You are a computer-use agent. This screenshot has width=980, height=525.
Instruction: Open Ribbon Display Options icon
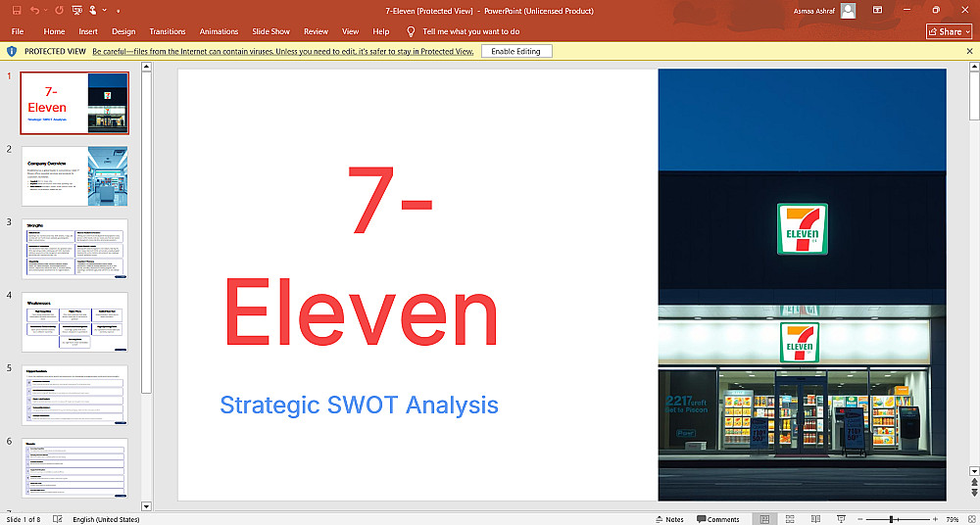tap(877, 11)
